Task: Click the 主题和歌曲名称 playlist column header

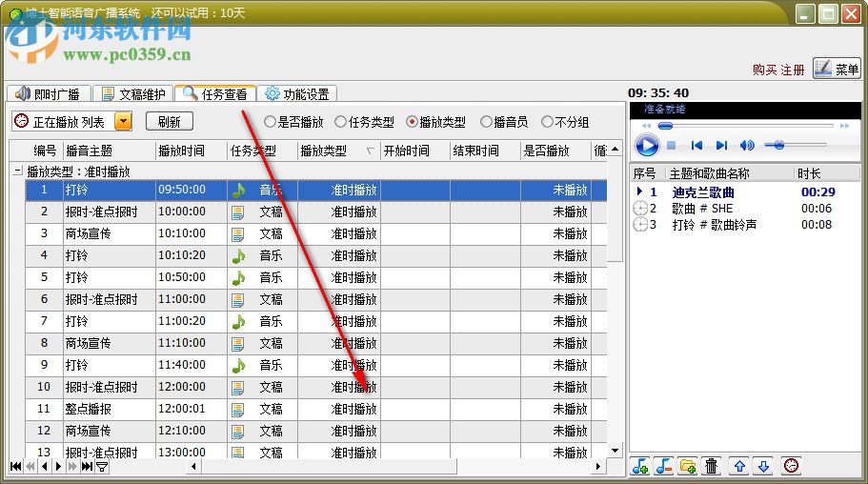Action: [x=730, y=174]
